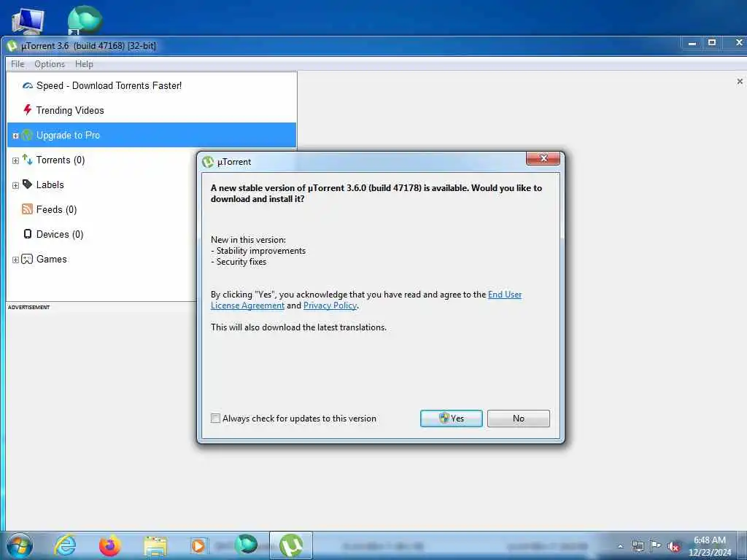Screen dimensions: 747x560
Task: Click No to decline the update
Action: click(519, 418)
